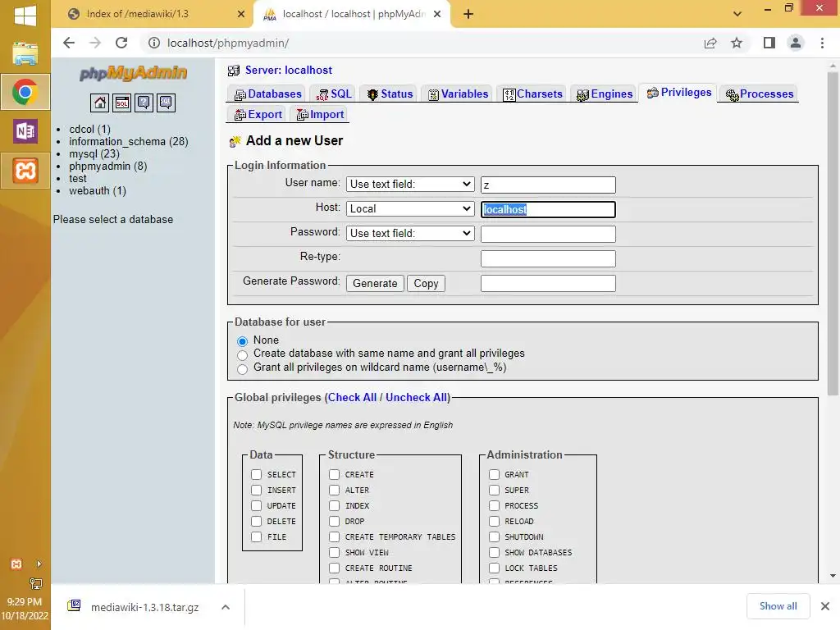Image resolution: width=840 pixels, height=630 pixels.
Task: Open the Charsets tab
Action: 532,94
